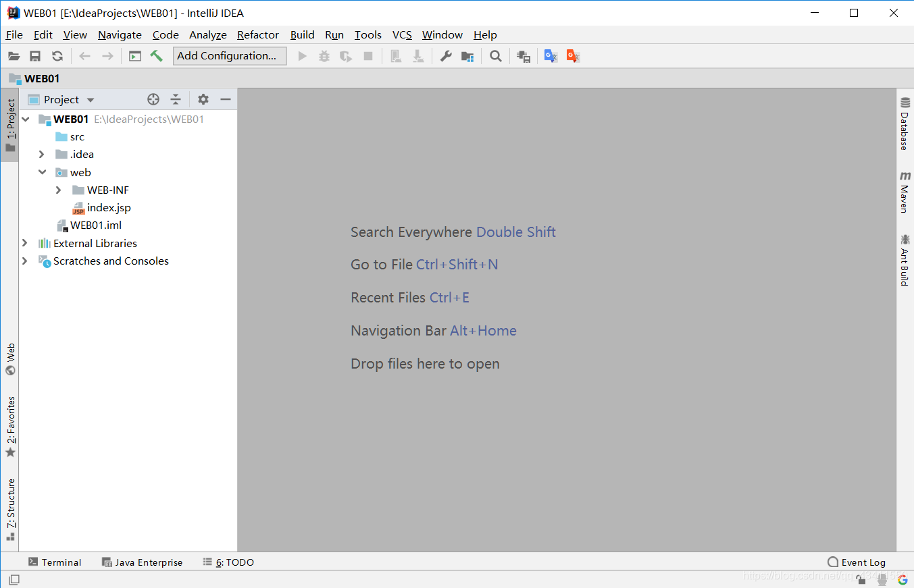914x588 pixels.
Task: Click Collapse All icon in Project panel
Action: 176,99
